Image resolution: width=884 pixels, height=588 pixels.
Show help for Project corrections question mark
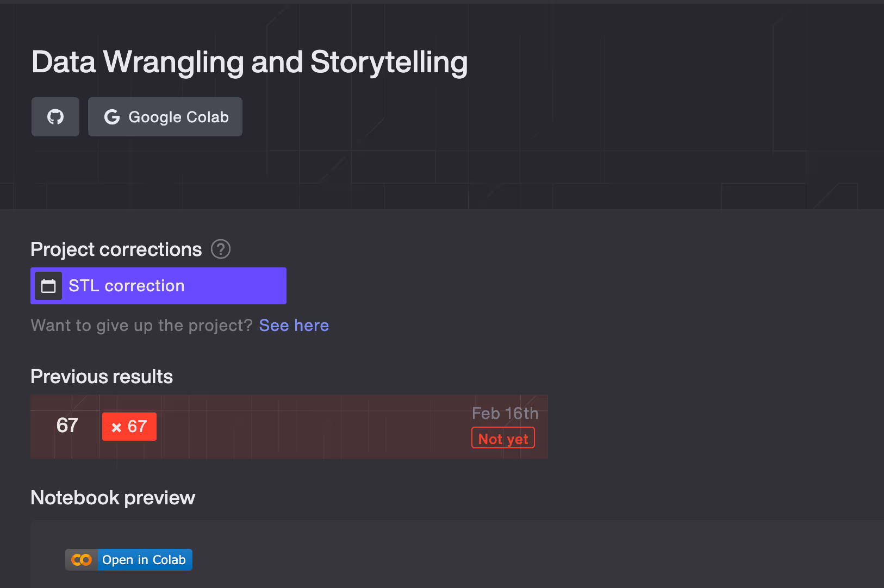221,249
